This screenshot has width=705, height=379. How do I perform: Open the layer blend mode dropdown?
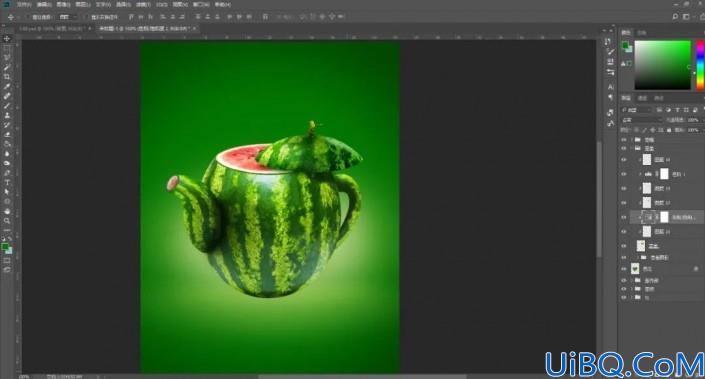click(642, 120)
